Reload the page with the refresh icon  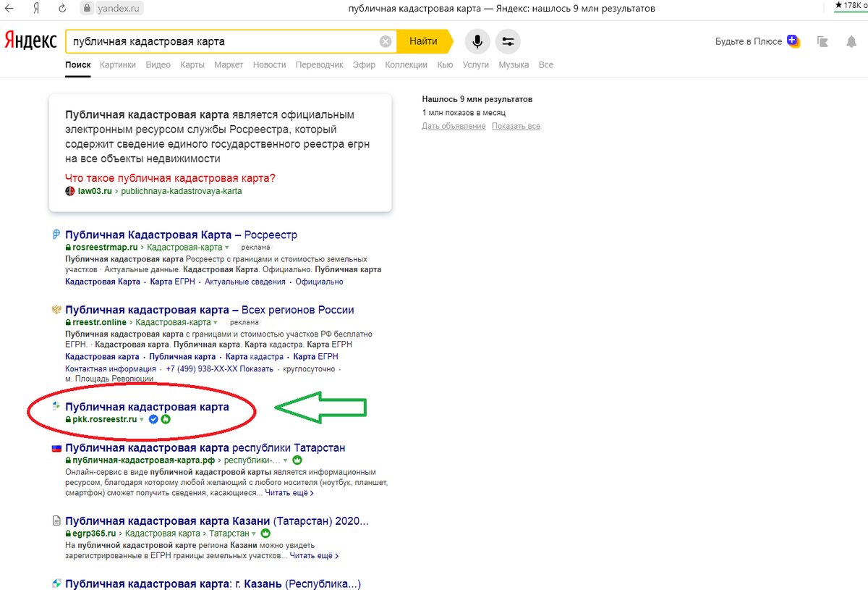point(62,9)
